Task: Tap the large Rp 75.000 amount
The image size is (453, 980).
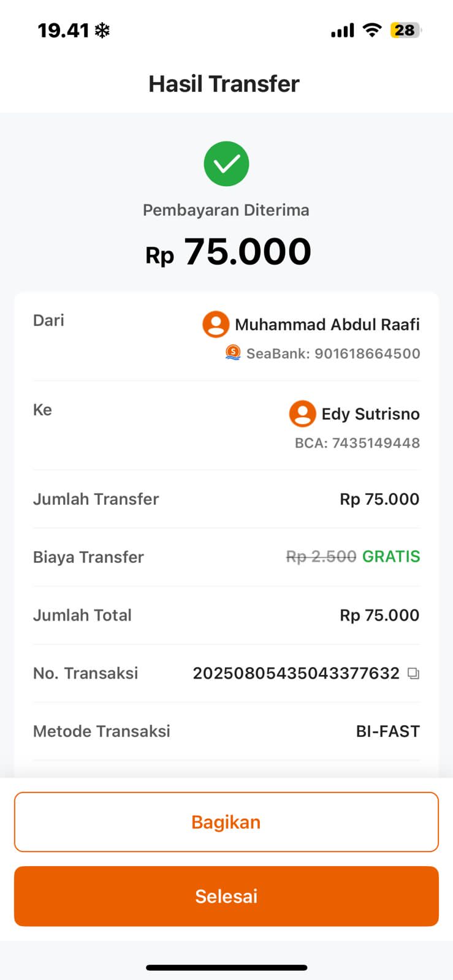Action: 228,252
